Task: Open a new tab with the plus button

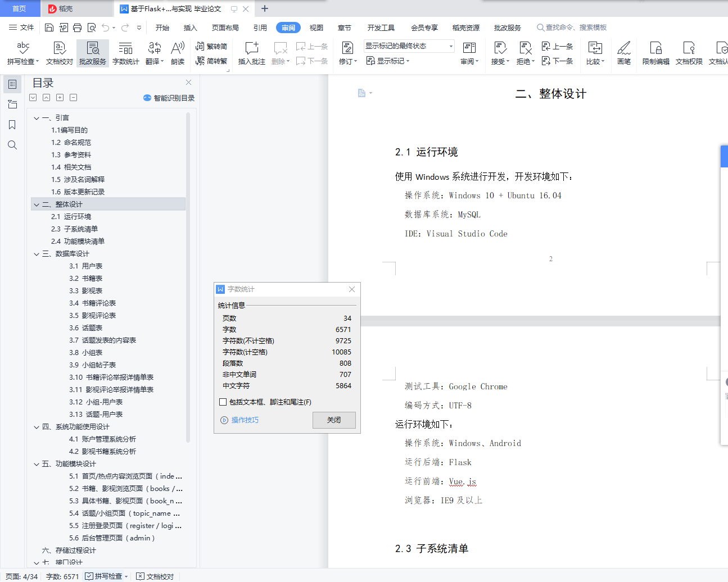Action: coord(265,8)
